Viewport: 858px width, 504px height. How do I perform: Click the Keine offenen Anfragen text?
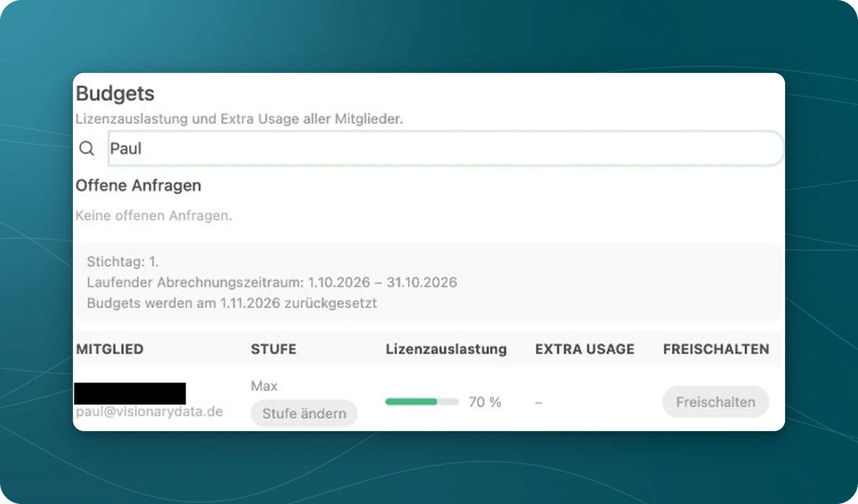[x=154, y=216]
